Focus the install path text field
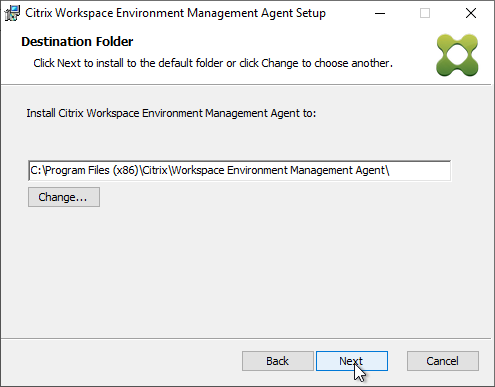This screenshot has height=387, width=495. point(240,171)
